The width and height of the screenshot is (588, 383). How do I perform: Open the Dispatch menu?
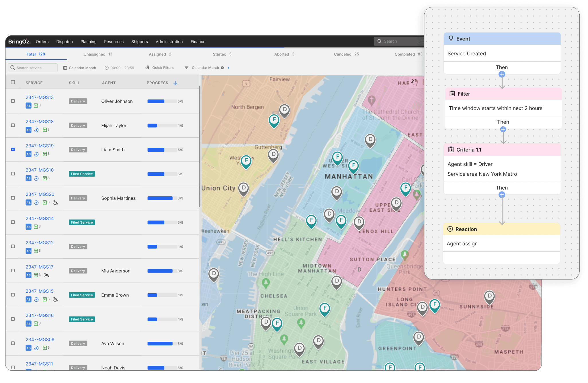coord(65,42)
